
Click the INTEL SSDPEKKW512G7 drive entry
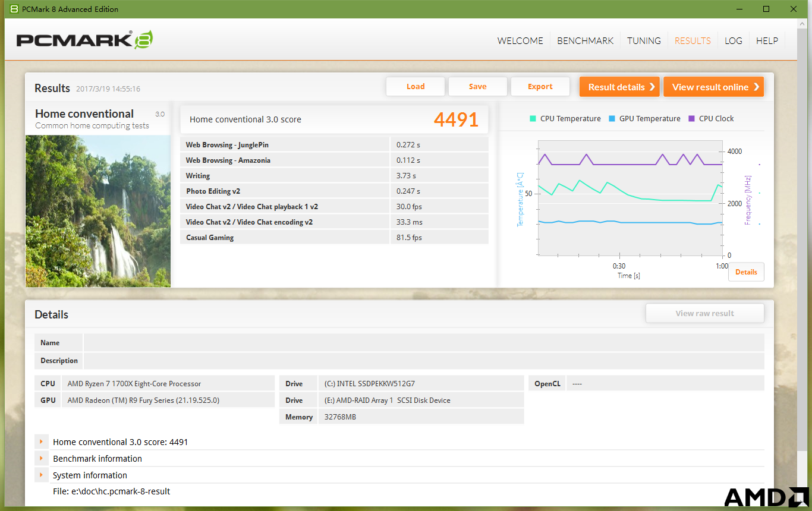(370, 384)
